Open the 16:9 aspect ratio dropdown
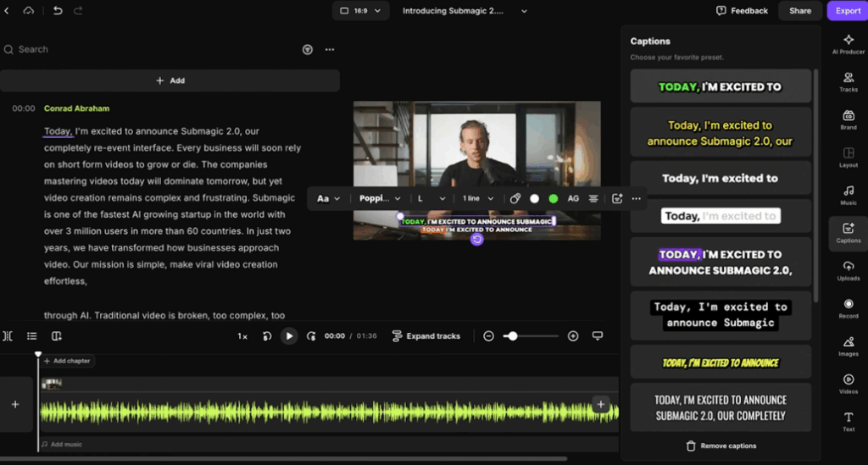Image resolution: width=868 pixels, height=465 pixels. pyautogui.click(x=360, y=10)
